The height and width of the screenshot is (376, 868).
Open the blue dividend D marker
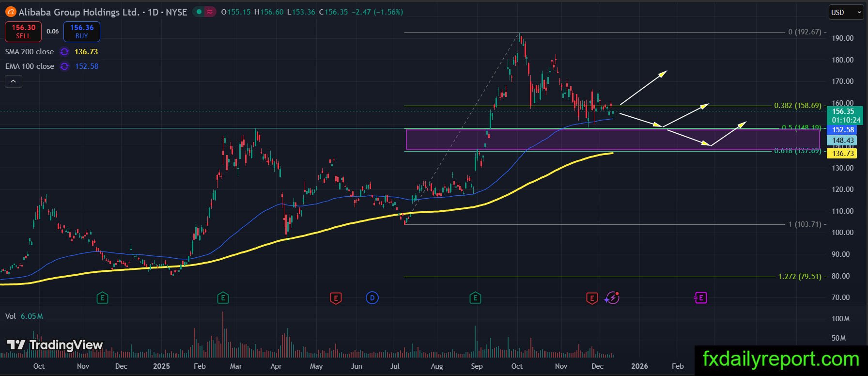372,298
